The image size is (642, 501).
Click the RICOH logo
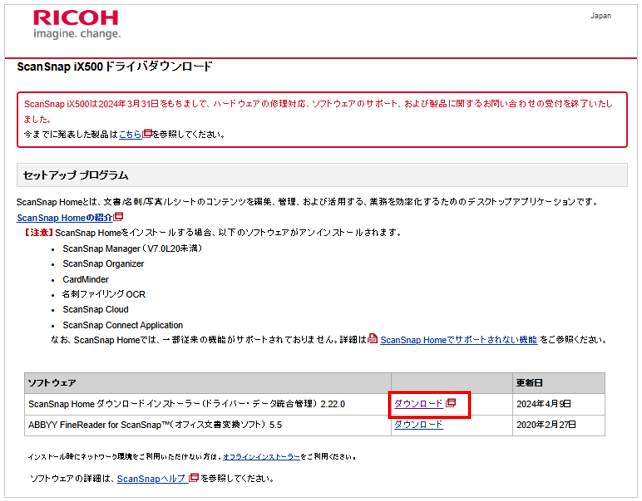coord(76,18)
